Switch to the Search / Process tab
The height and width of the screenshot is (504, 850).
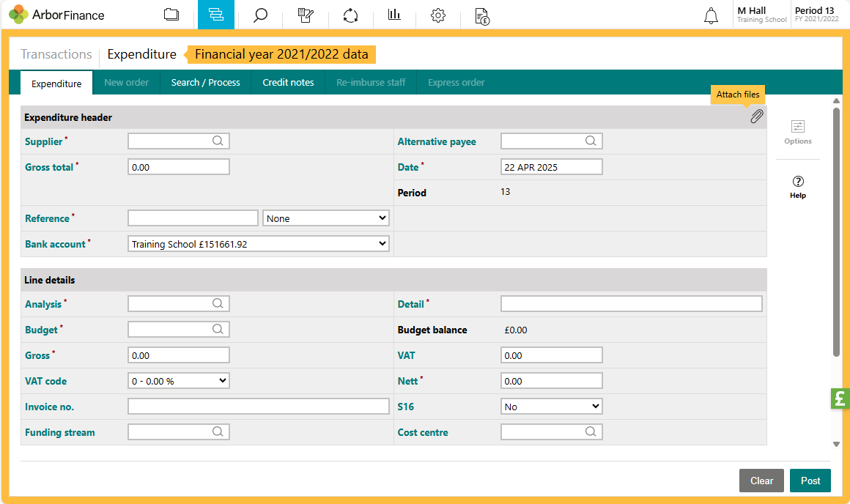click(205, 83)
